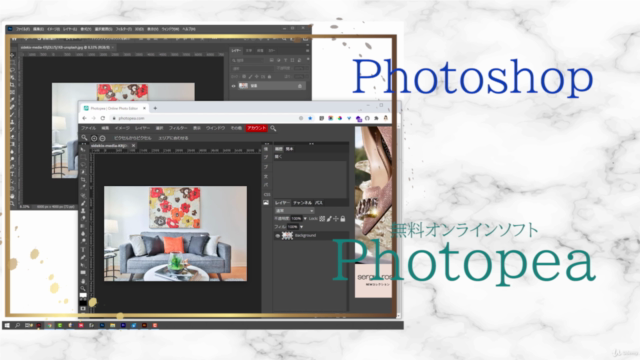Open the CSS side panel in Photopea

pyautogui.click(x=267, y=194)
